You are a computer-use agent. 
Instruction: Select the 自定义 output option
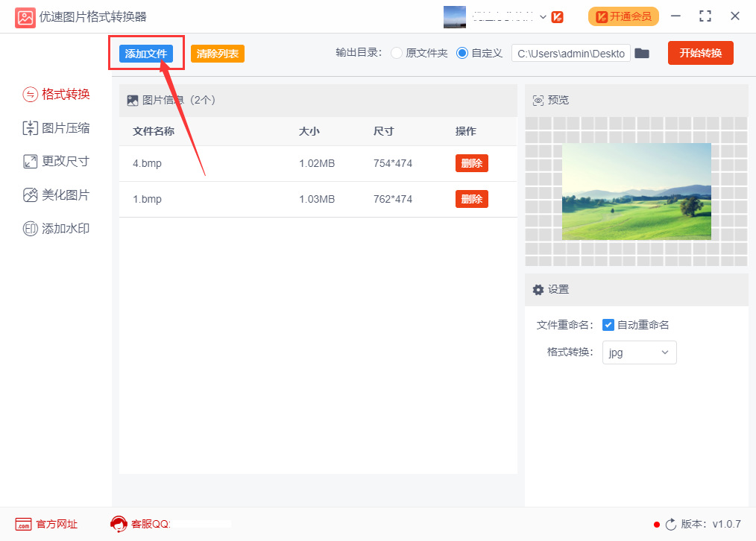click(464, 53)
